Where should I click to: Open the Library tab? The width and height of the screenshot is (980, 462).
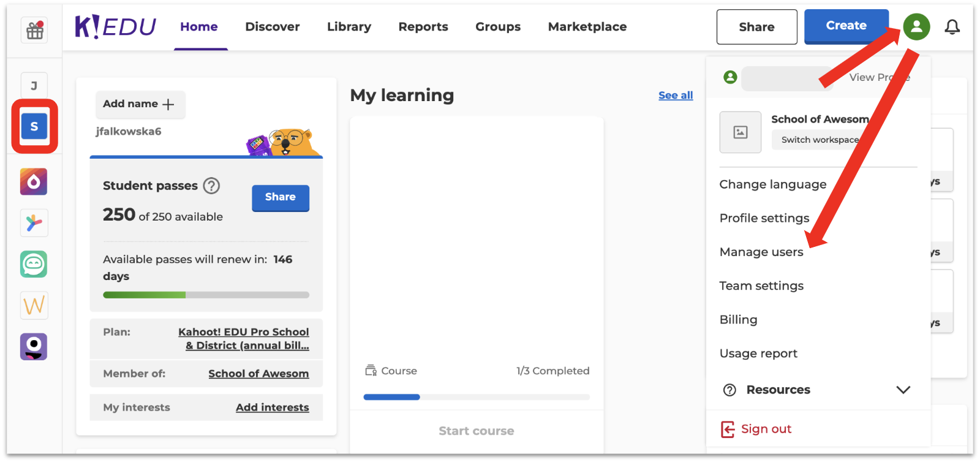(x=349, y=27)
